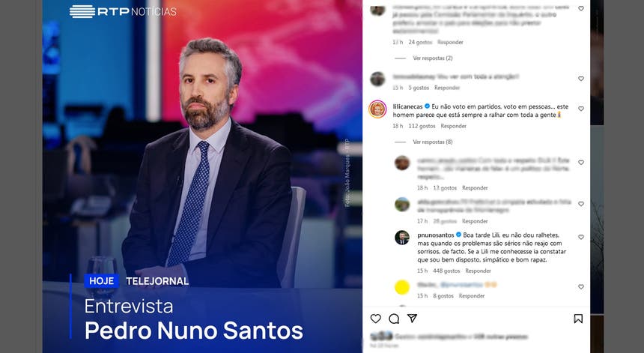View 448 gostos on pnunosantos reply

446,271
